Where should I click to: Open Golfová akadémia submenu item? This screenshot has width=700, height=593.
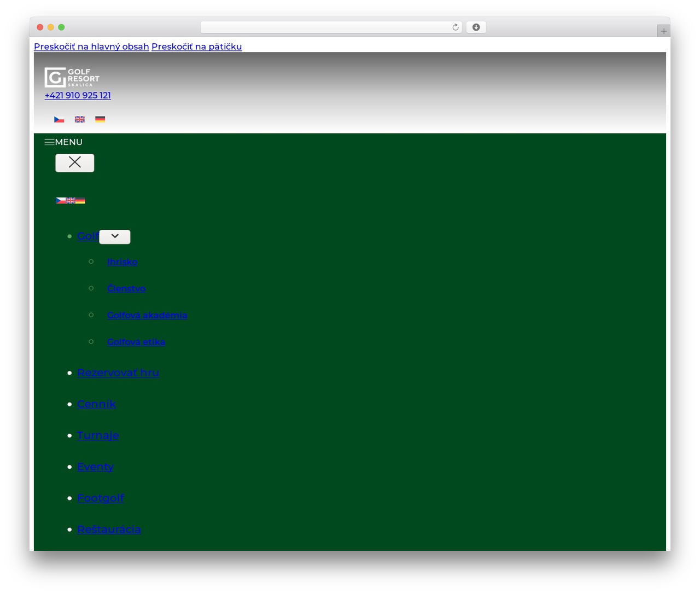[147, 316]
